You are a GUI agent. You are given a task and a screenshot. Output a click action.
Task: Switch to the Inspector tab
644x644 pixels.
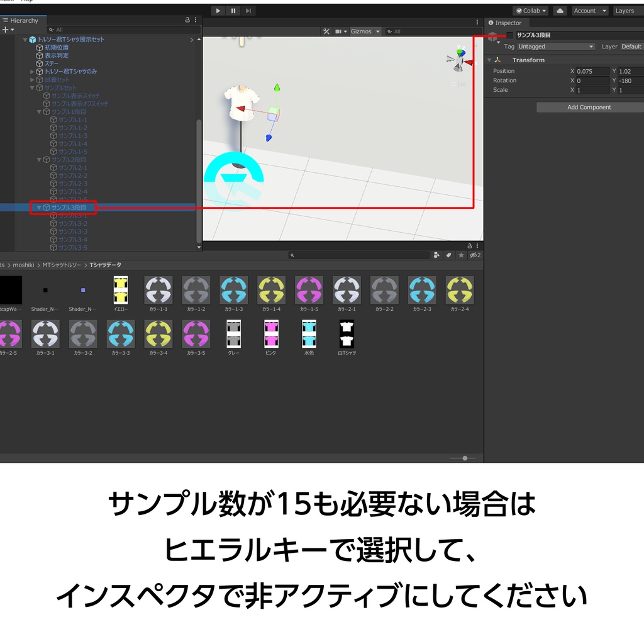505,23
